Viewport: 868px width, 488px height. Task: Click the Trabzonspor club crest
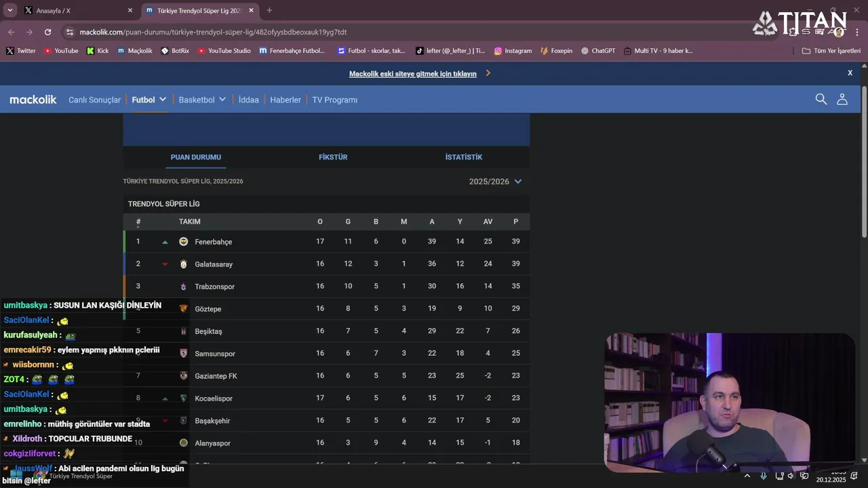tap(183, 287)
